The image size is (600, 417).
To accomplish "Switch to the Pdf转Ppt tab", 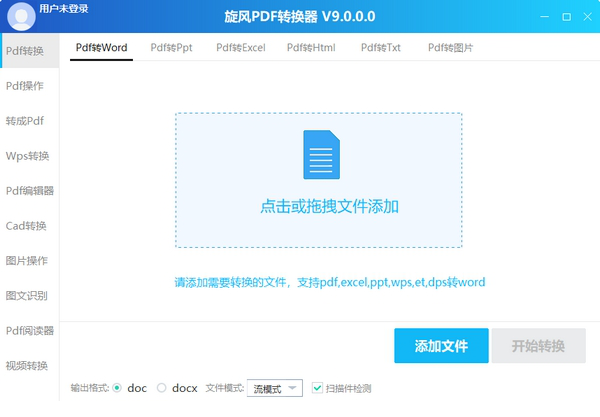I will [x=171, y=47].
